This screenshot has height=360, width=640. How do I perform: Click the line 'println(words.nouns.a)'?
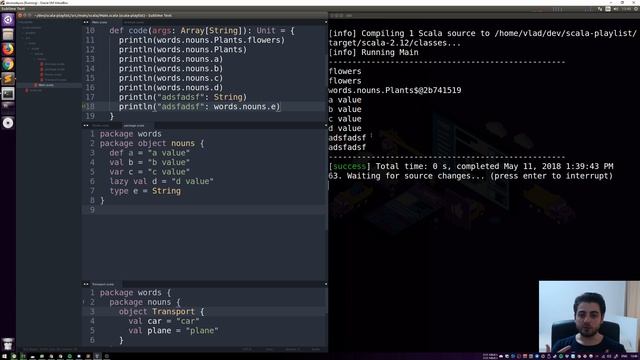pyautogui.click(x=171, y=59)
